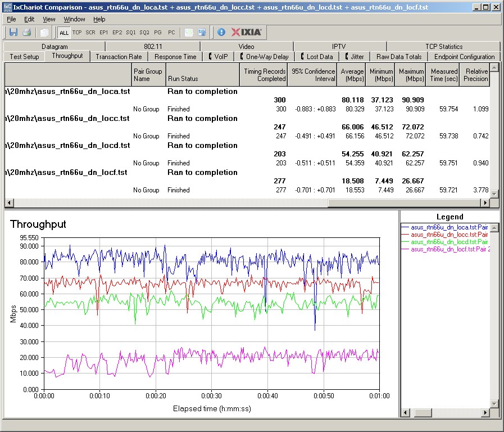The width and height of the screenshot is (504, 432).
Task: Select the asus_rtn66u_dn_locc.tst row
Action: point(247,118)
